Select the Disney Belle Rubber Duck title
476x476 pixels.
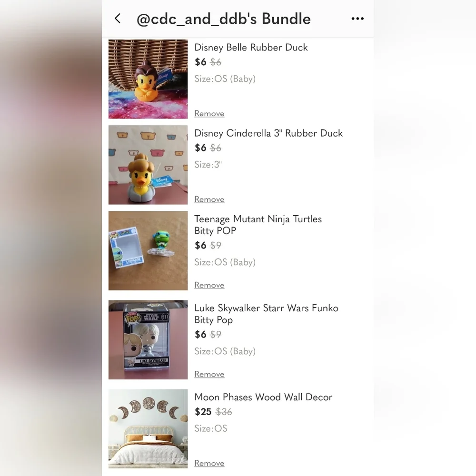251,48
